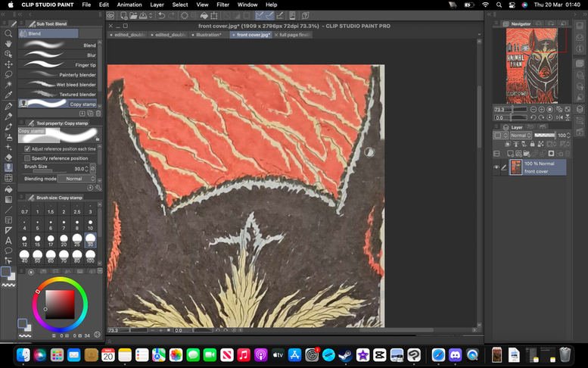Open the help question-mark icon in command bar
Screen dimensions: 588x368
point(306,15)
